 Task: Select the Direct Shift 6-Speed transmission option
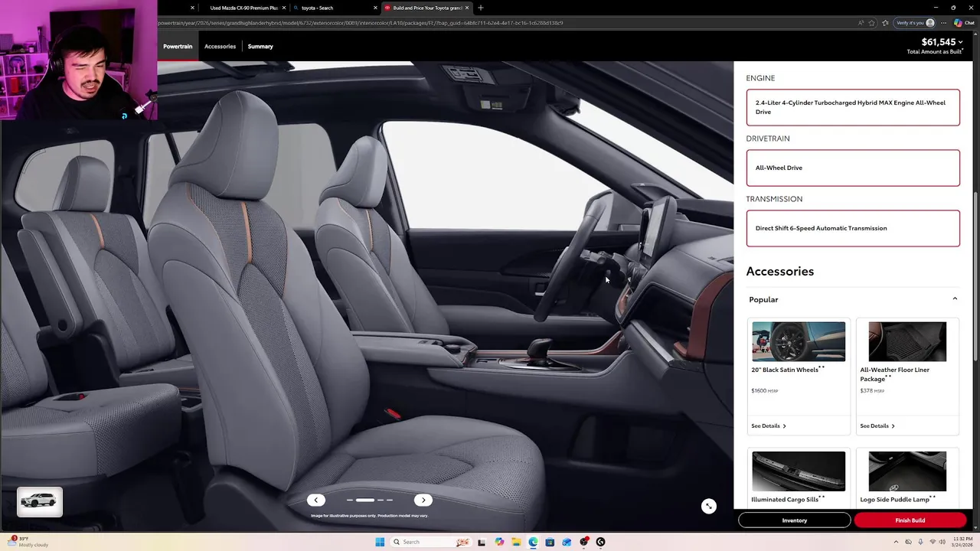[x=853, y=228]
